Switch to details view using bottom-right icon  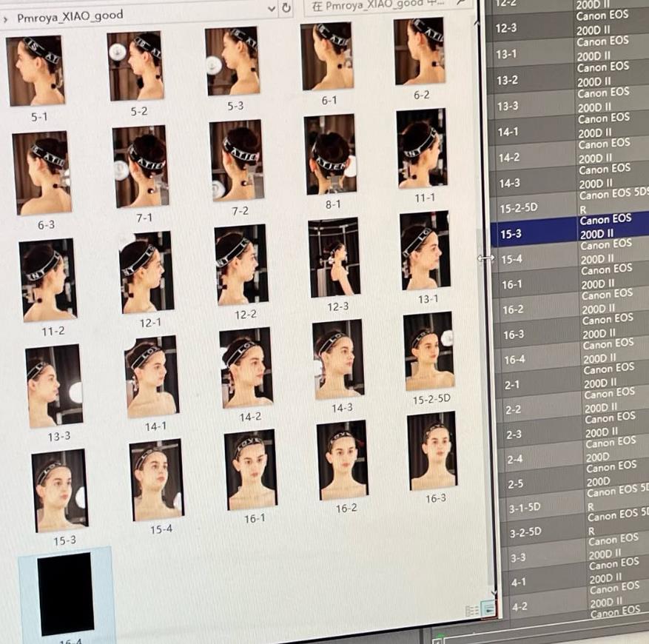point(471,611)
